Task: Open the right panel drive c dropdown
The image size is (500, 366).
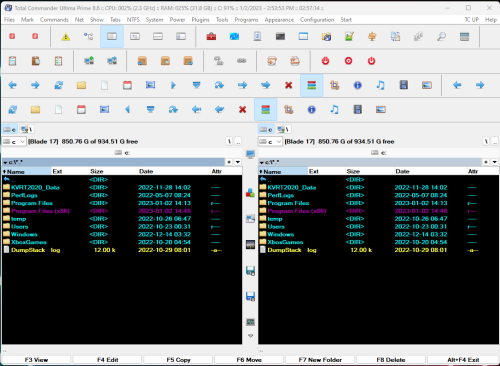Action: (270, 142)
